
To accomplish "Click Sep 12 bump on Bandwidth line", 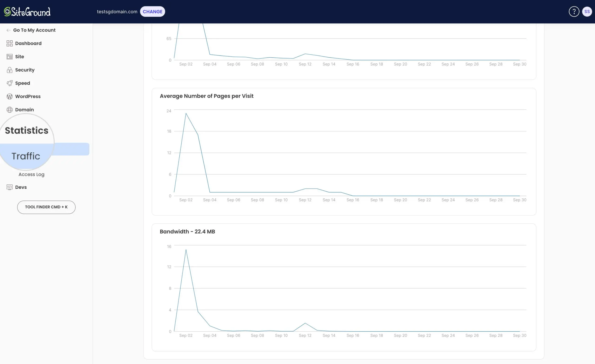I will coord(305,323).
